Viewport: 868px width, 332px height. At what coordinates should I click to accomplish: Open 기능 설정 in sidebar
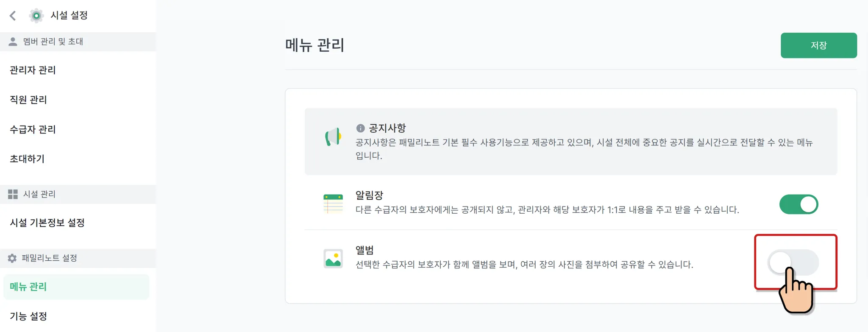[28, 316]
